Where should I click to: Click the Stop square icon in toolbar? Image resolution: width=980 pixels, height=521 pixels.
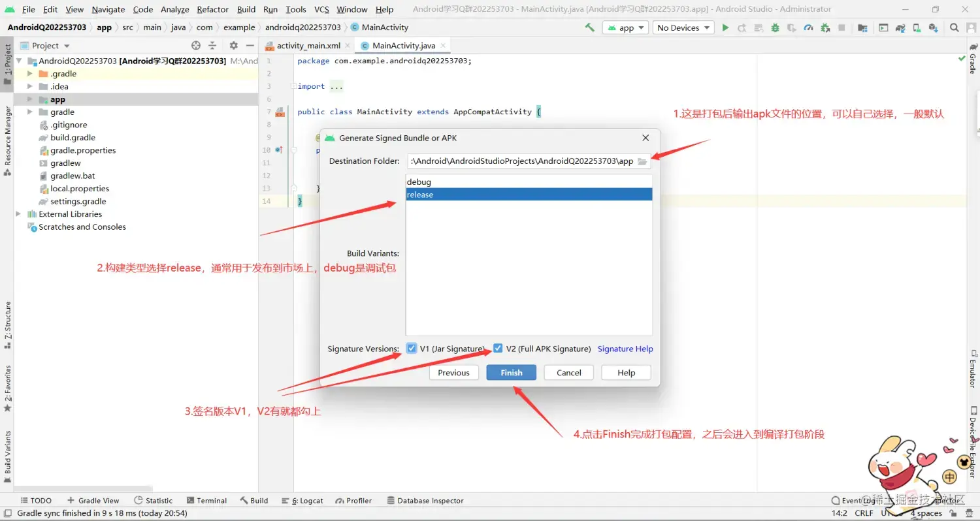(x=841, y=27)
